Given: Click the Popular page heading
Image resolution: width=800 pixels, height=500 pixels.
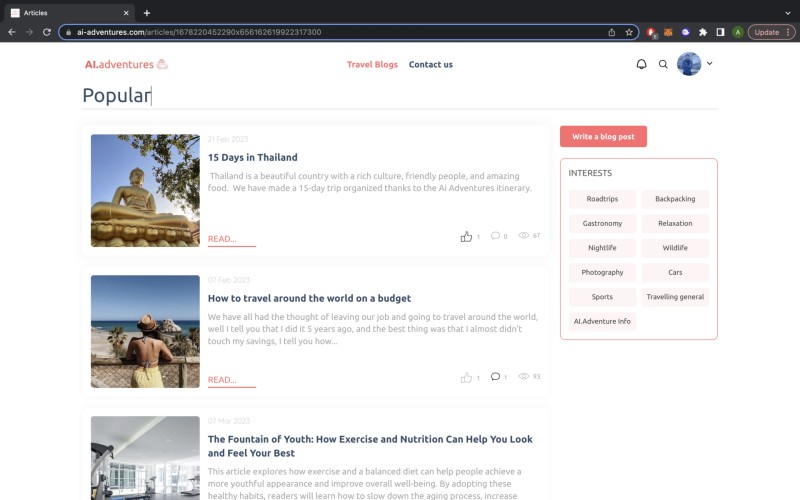Looking at the screenshot, I should (x=117, y=95).
